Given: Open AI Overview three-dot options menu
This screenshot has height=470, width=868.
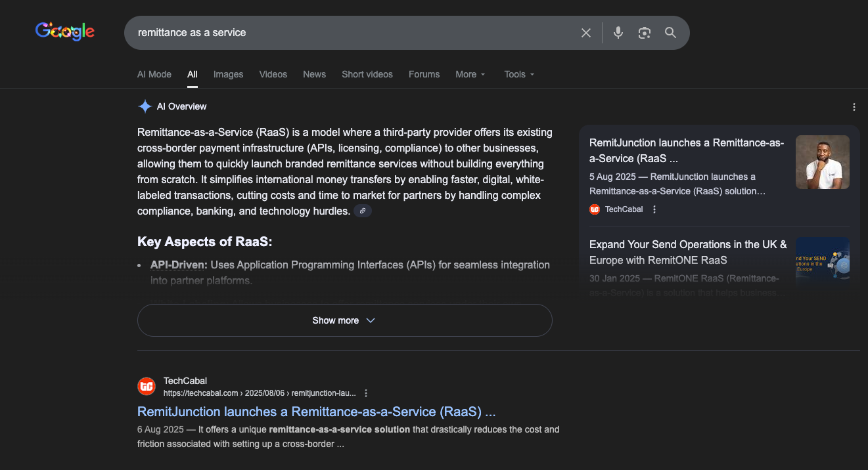Looking at the screenshot, I should point(854,107).
